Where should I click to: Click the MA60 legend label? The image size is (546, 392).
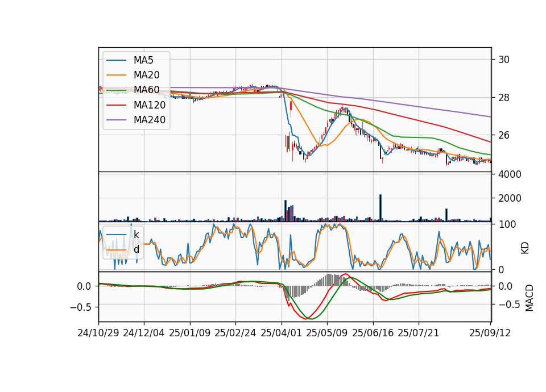[x=146, y=90]
